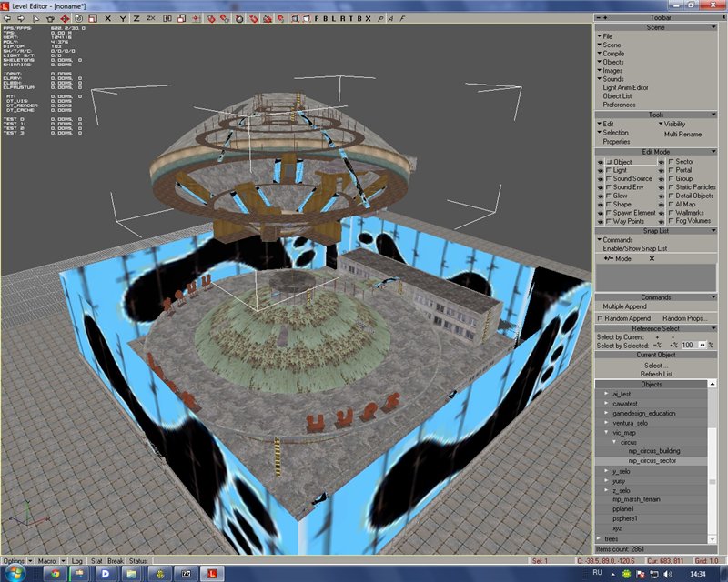This screenshot has height=582, width=728.
Task: Enable the Spawn Element edit mode
Action: (608, 212)
